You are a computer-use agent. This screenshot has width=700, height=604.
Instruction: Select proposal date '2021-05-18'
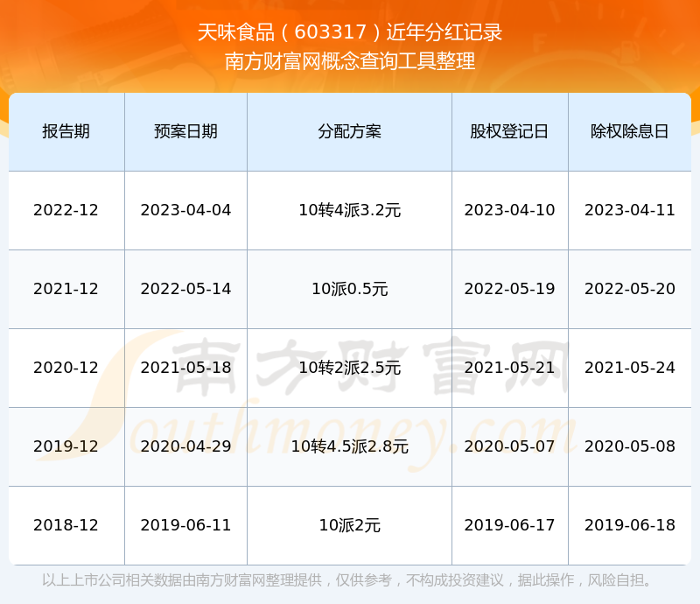pyautogui.click(x=185, y=368)
